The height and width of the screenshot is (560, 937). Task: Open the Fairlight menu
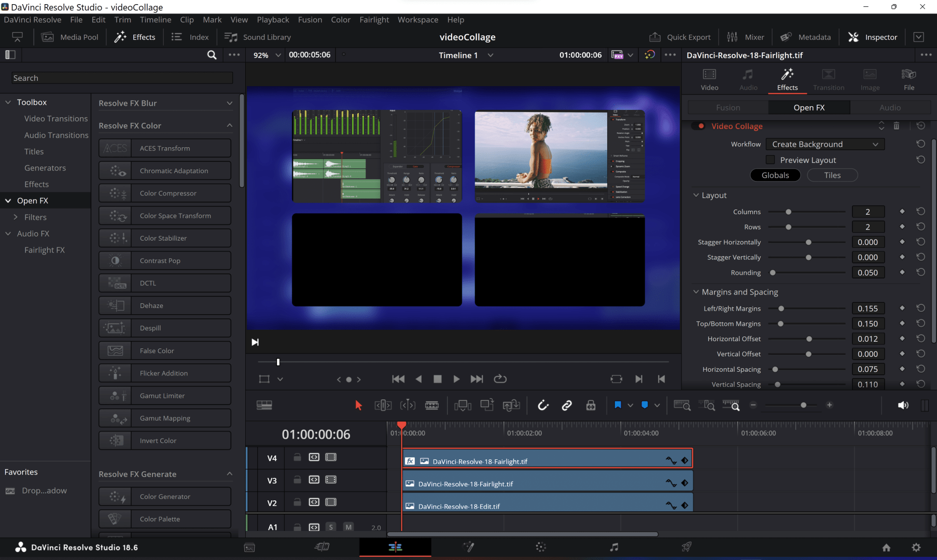point(374,19)
